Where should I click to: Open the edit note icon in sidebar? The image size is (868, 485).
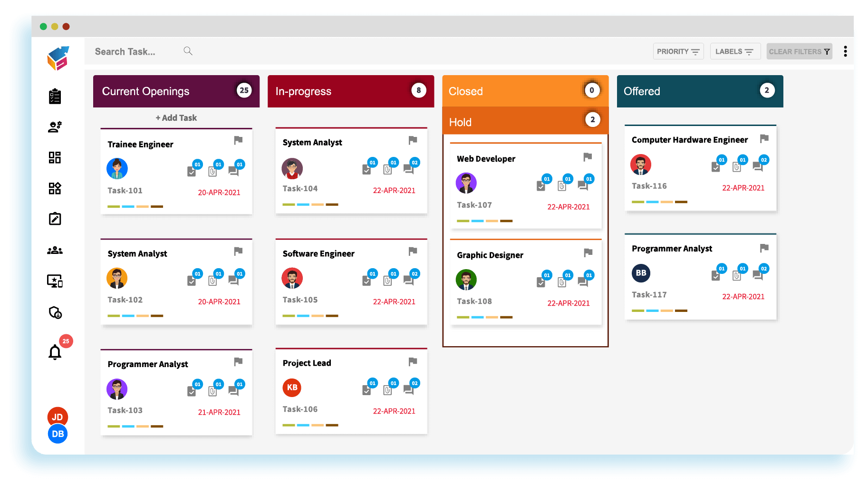point(55,219)
